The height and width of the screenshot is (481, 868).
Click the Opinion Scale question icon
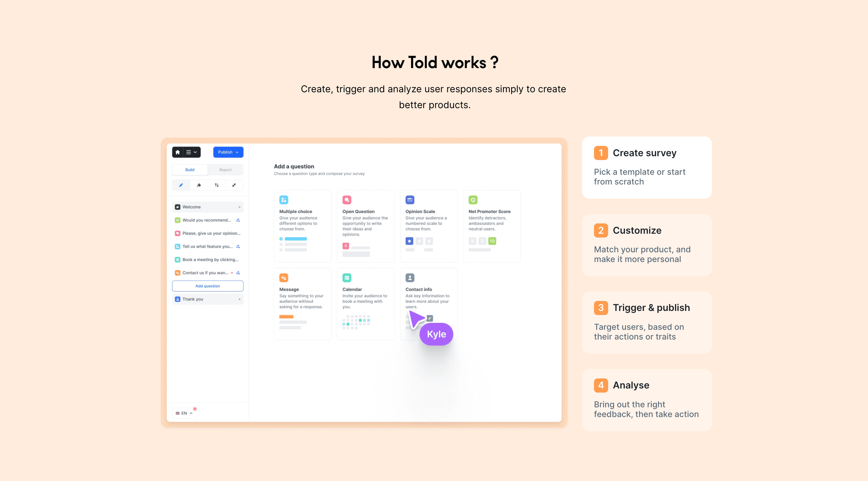(x=410, y=200)
